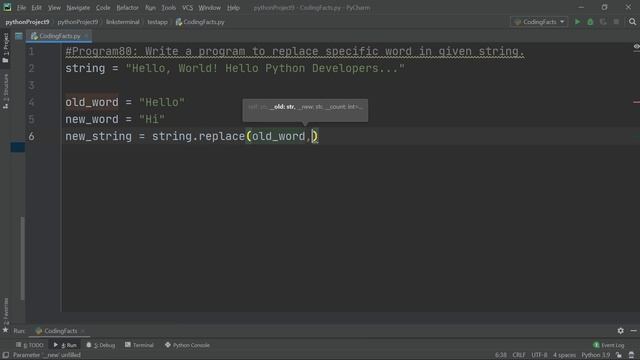The image size is (640, 360).
Task: Click pythonProject9 root breadcrumb
Action: (x=27, y=22)
